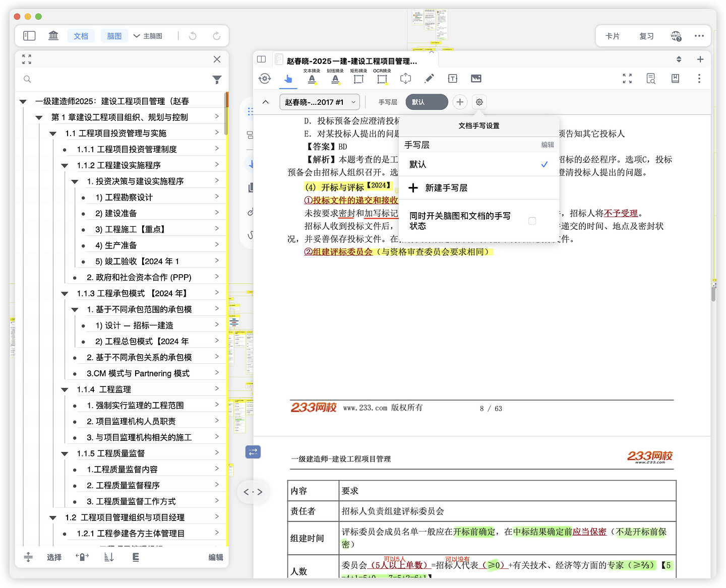The height and width of the screenshot is (588, 726).
Task: Click the undo arrow in top toolbar
Action: (x=193, y=36)
